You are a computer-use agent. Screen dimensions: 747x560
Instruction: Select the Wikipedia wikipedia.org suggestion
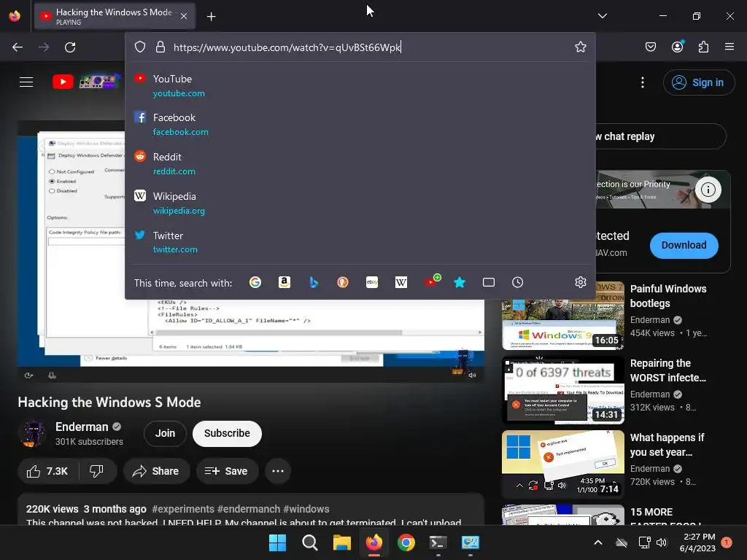(x=360, y=203)
